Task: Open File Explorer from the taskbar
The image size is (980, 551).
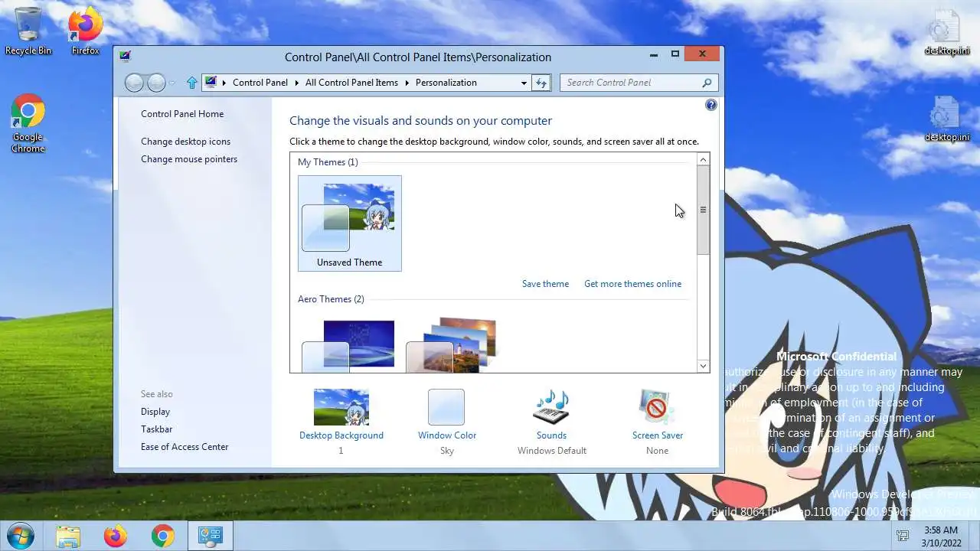Action: 68,536
